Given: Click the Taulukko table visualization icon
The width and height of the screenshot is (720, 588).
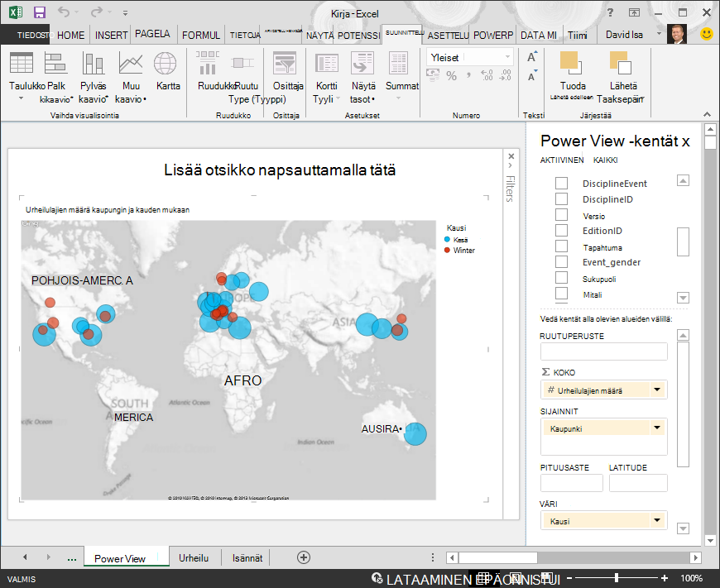Looking at the screenshot, I should pyautogui.click(x=22, y=63).
